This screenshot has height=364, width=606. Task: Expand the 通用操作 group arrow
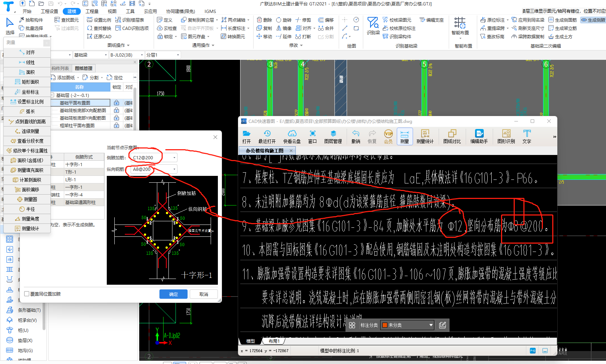213,45
